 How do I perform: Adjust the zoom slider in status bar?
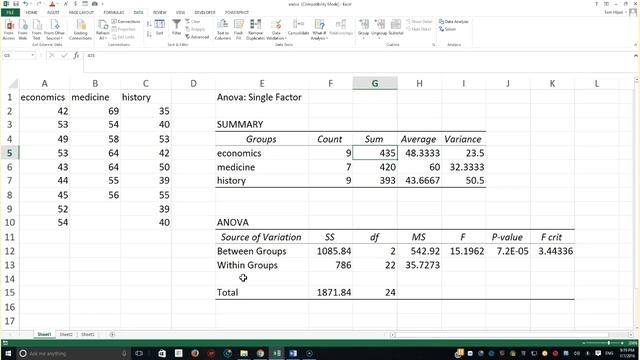608,343
